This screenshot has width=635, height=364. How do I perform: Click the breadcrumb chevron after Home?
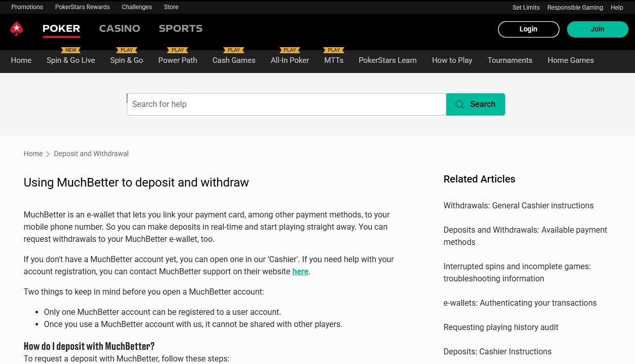pyautogui.click(x=48, y=154)
